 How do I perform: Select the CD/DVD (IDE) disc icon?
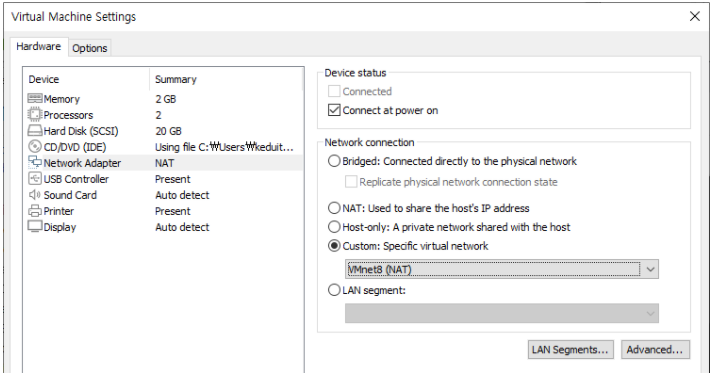click(x=35, y=147)
